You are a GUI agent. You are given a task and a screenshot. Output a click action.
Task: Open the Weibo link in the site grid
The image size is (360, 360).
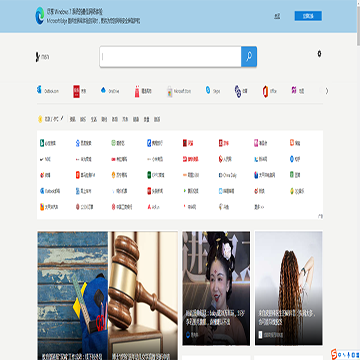point(45,175)
